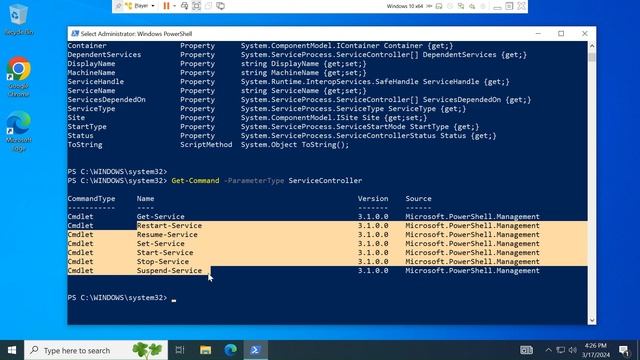
Task: Open the clock and calendar flyout
Action: [x=596, y=350]
